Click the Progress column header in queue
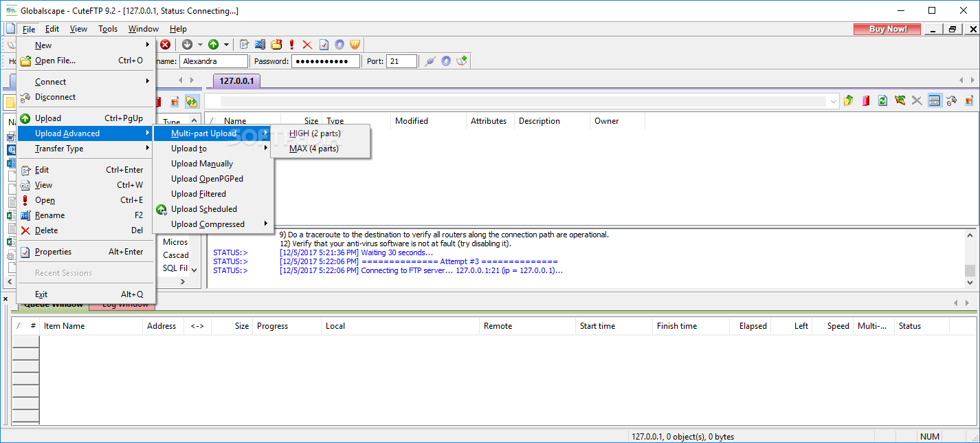 click(287, 326)
